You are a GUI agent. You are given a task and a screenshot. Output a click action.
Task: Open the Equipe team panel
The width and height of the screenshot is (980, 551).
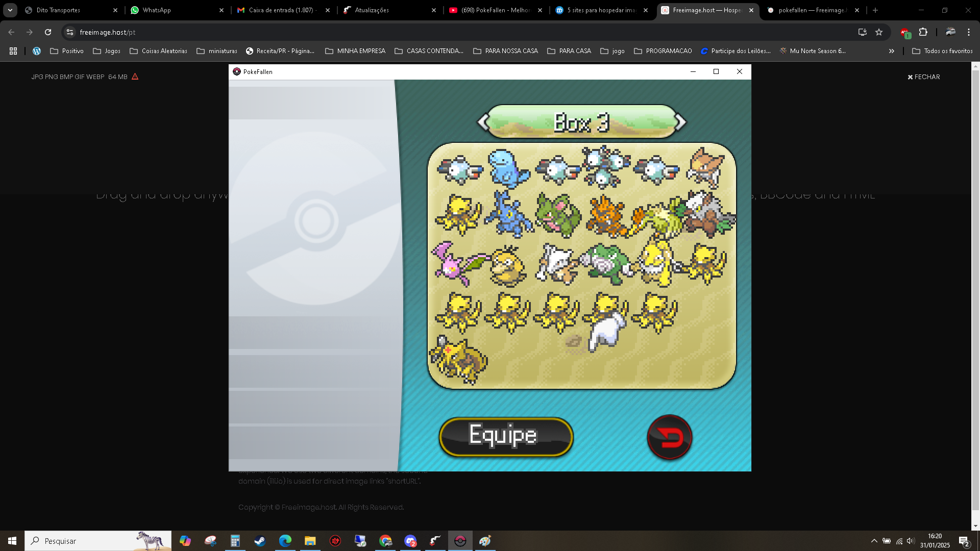[505, 437]
